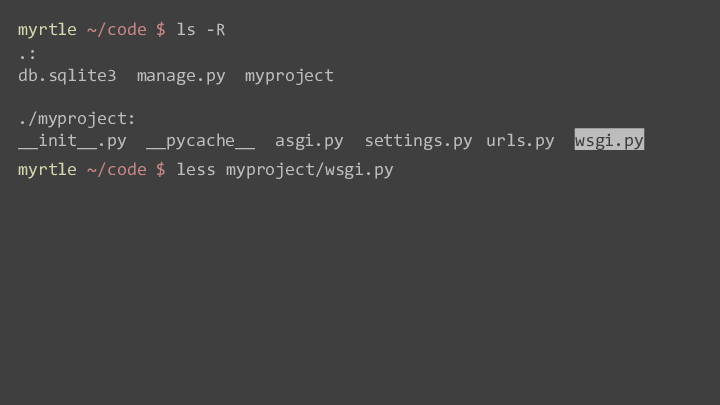Select the db.sqlite3 file name
Screen dimensions: 720x405
pos(67,75)
